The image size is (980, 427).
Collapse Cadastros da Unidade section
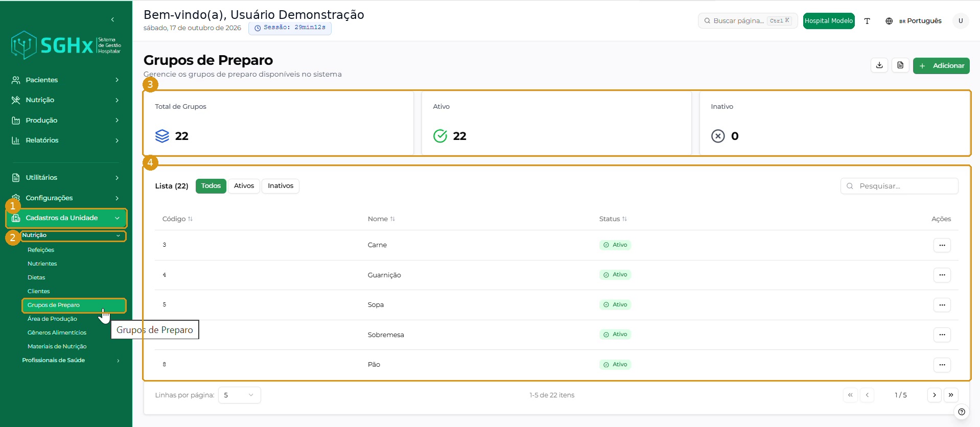[x=66, y=218]
